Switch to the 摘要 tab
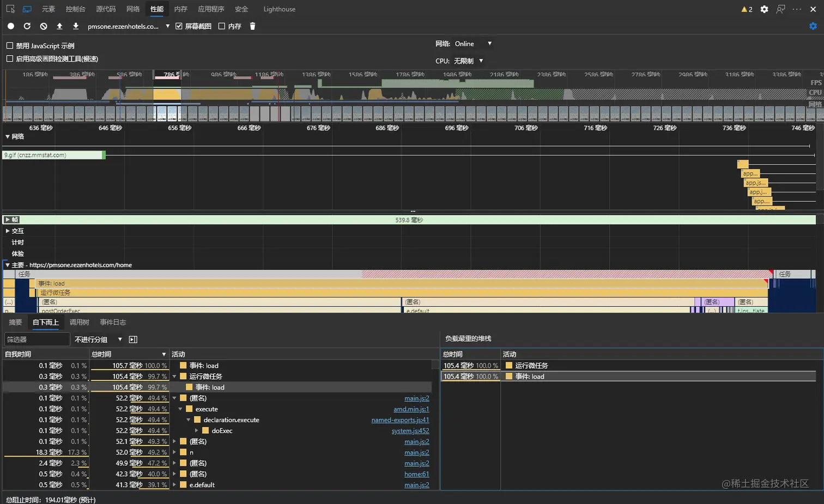The width and height of the screenshot is (824, 504). 16,323
